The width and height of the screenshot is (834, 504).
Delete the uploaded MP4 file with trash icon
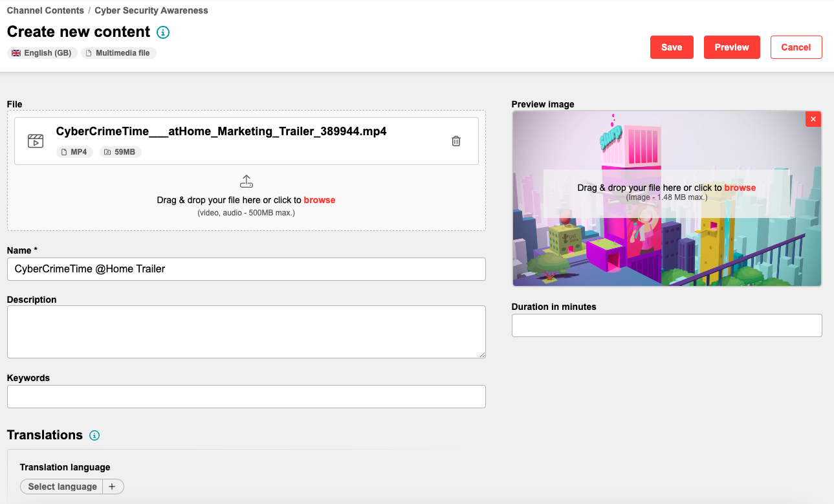point(456,141)
